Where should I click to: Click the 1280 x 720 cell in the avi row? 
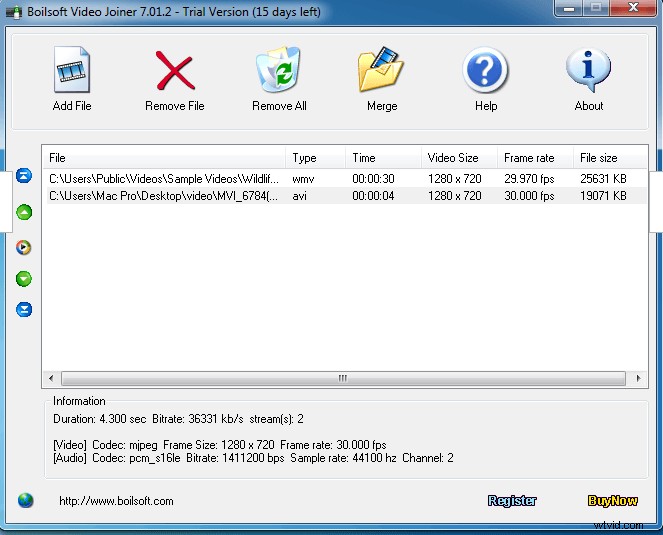(x=455, y=196)
